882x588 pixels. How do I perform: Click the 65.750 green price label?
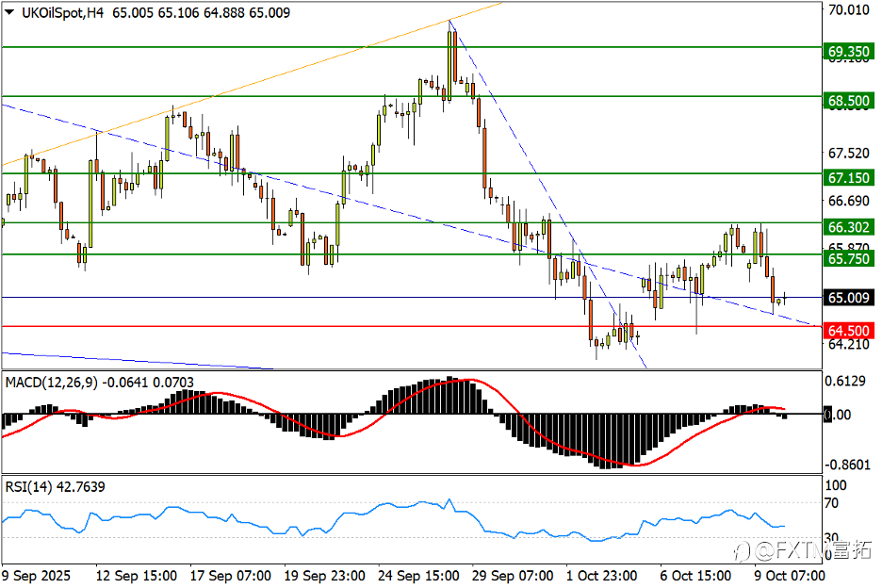click(x=849, y=258)
